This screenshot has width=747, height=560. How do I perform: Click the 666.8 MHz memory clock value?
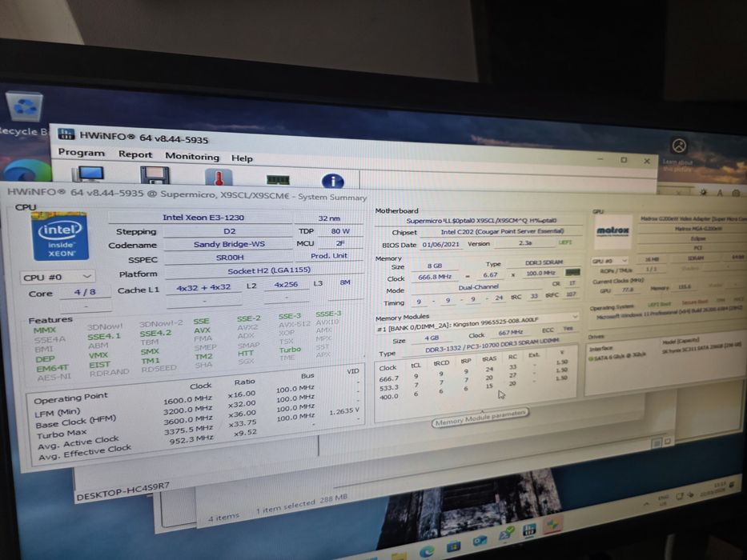[435, 277]
